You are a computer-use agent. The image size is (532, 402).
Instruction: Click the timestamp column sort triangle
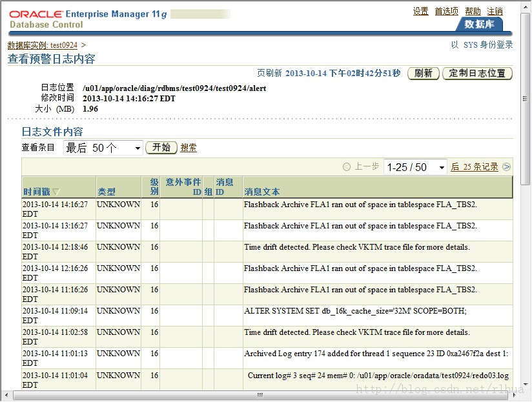(56, 192)
